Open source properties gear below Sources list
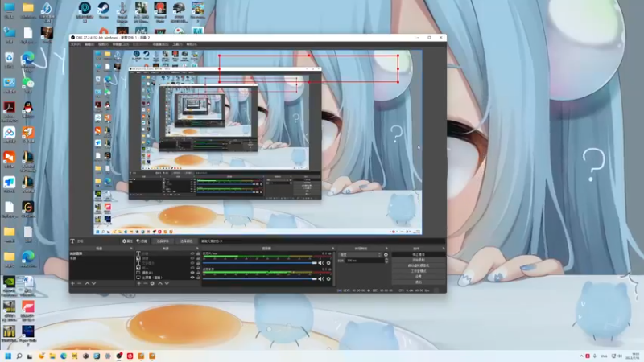Image resolution: width=644 pixels, height=362 pixels. pos(152,283)
